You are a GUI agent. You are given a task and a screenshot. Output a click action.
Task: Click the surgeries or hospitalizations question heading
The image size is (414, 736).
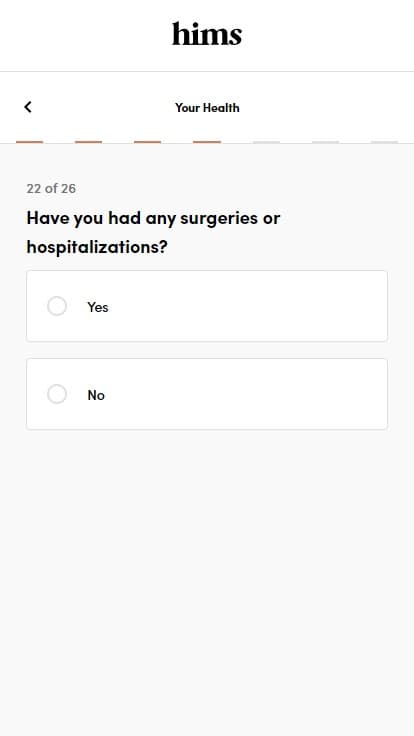[153, 232]
